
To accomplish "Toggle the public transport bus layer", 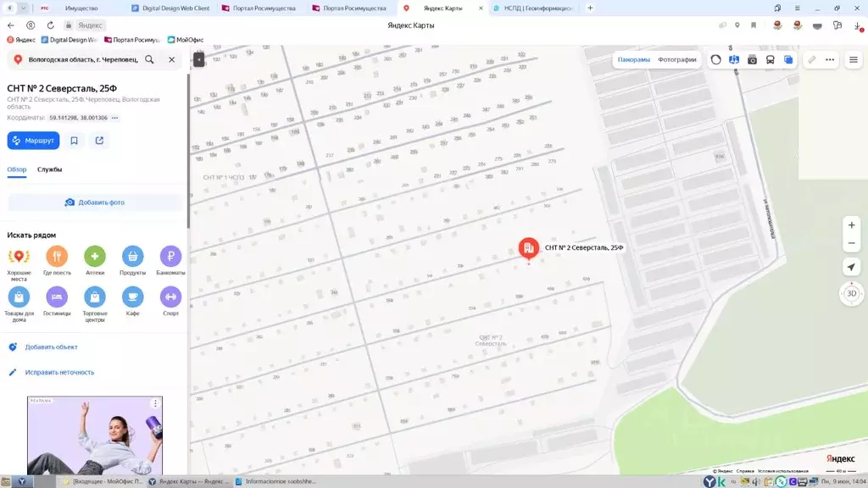I will [x=770, y=60].
